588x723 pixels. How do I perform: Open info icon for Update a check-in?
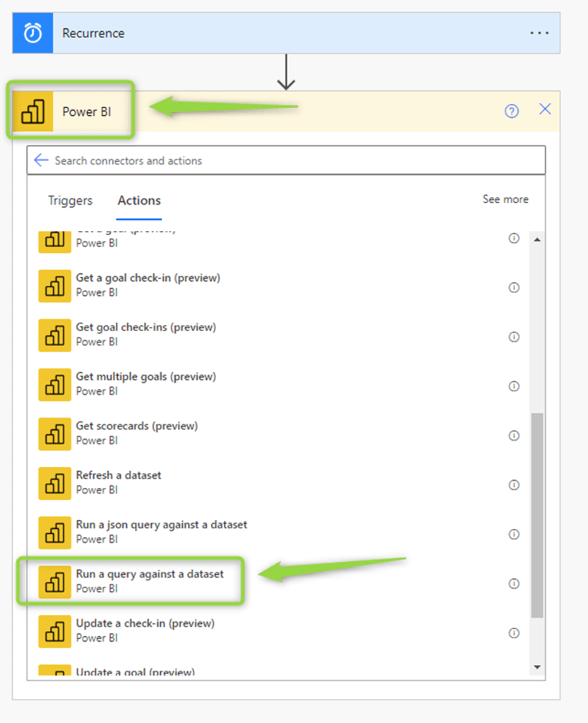point(514,633)
